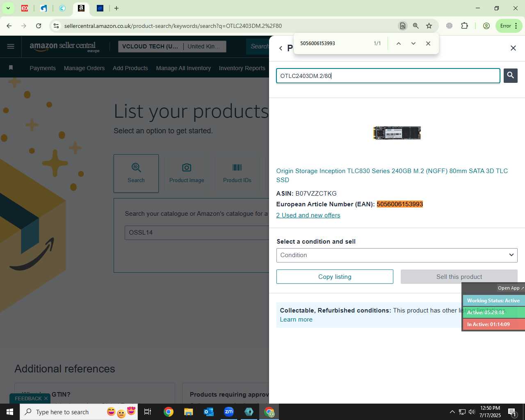This screenshot has height=420, width=525.
Task: Open Manage All Inventory menu
Action: click(x=183, y=68)
